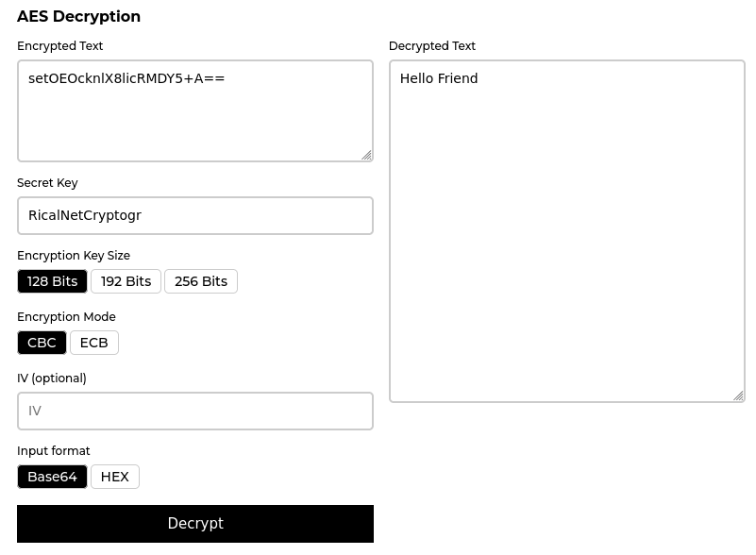Switch key size to 256 Bits
The width and height of the screenshot is (756, 555).
pyautogui.click(x=200, y=281)
